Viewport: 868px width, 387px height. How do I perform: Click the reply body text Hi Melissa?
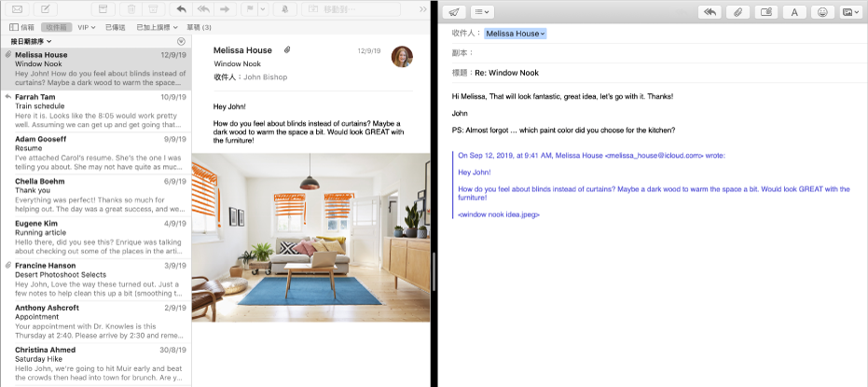coord(562,96)
